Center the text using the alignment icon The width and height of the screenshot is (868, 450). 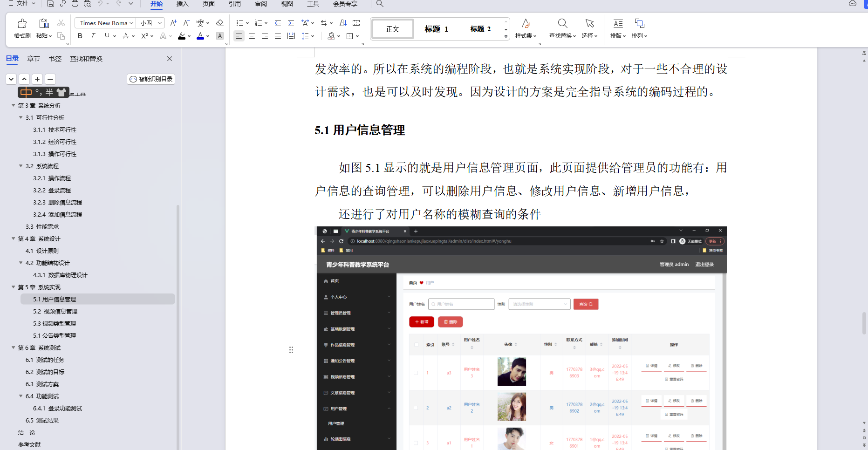[252, 36]
